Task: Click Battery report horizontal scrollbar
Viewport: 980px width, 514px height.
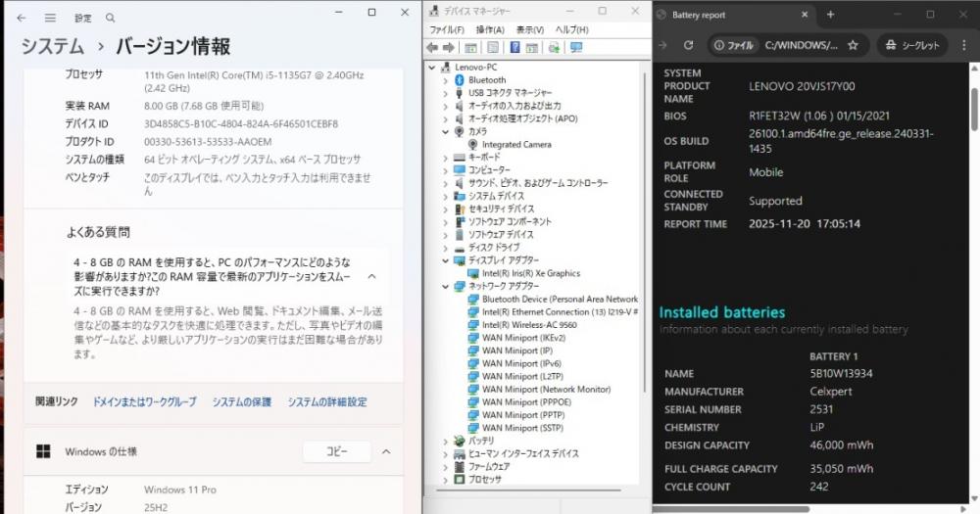Action: 730,509
